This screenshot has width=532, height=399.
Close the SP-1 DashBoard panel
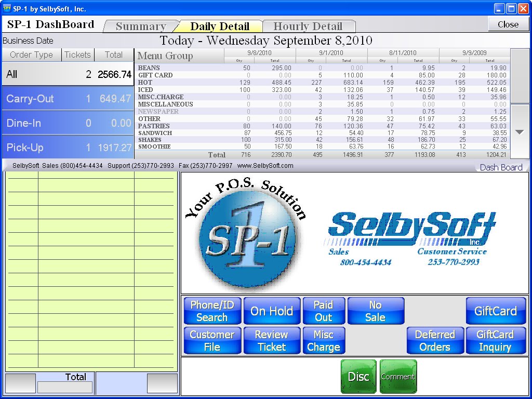pos(508,24)
